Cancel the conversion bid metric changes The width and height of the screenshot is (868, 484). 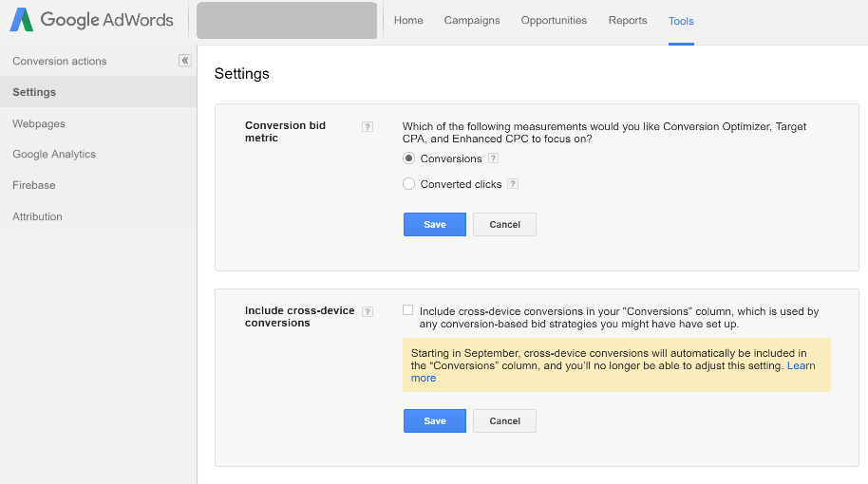tap(504, 224)
